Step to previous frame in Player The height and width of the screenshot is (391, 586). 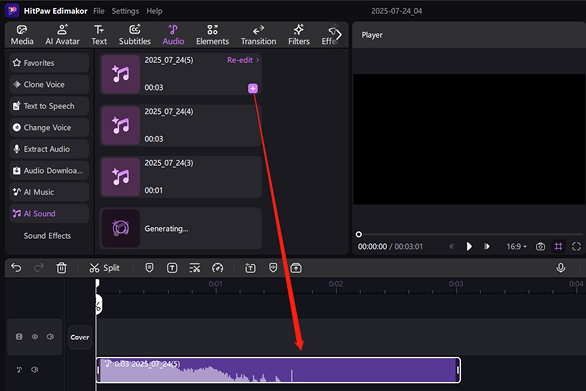coord(451,246)
